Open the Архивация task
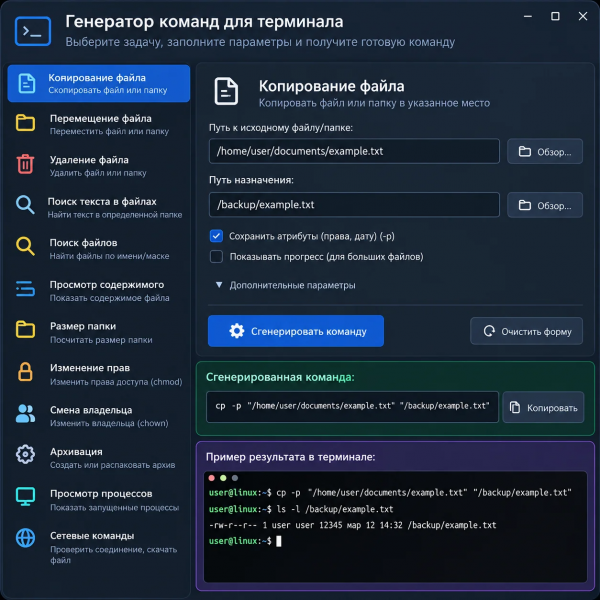600x600 pixels. [99, 457]
